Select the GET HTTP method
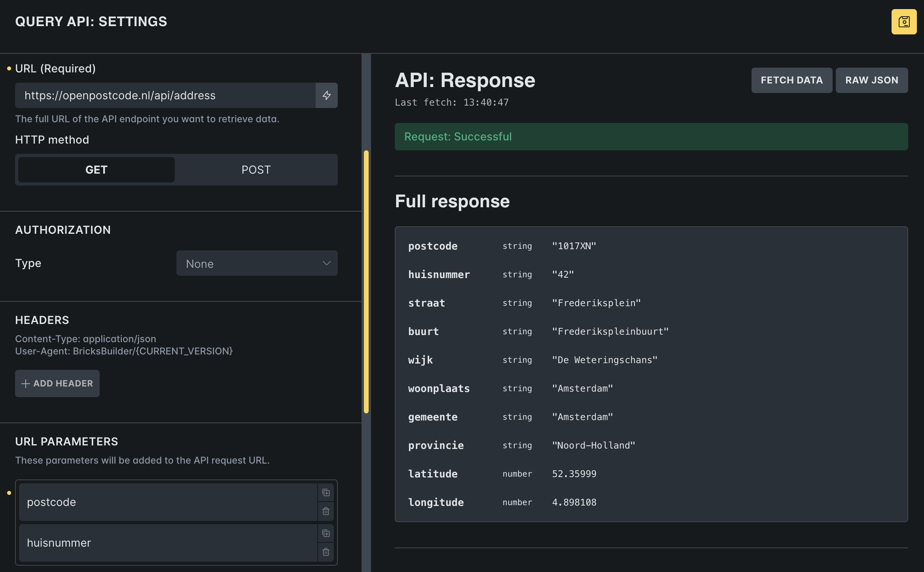Screen dimensions: 924x572 [96, 170]
